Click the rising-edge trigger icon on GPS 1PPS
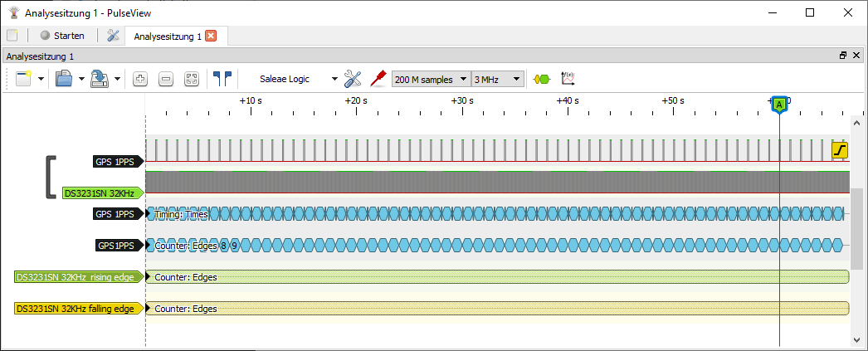The width and height of the screenshot is (868, 351). pos(840,150)
